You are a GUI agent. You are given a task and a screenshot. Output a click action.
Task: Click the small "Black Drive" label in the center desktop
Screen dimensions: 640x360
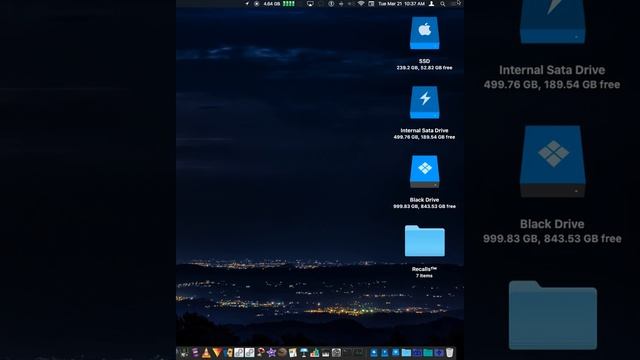[424, 200]
